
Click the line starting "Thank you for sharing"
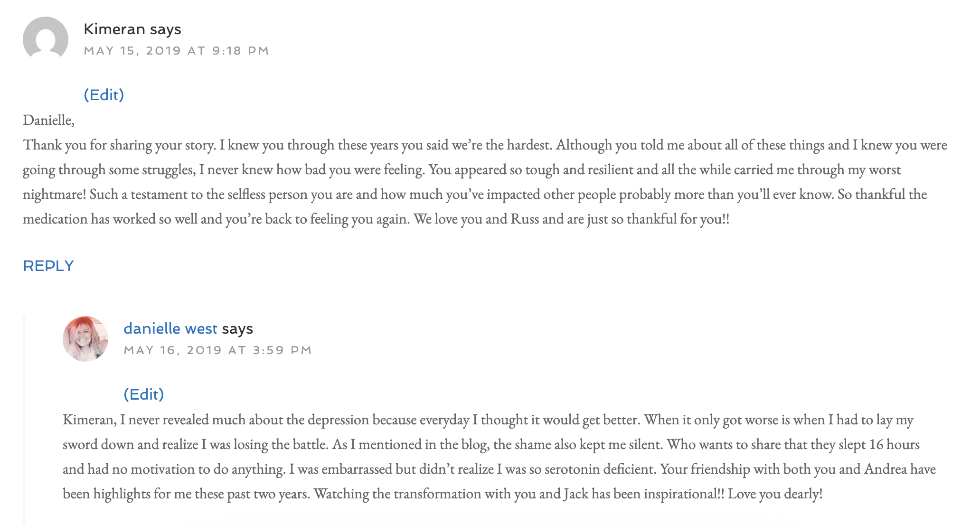(484, 145)
